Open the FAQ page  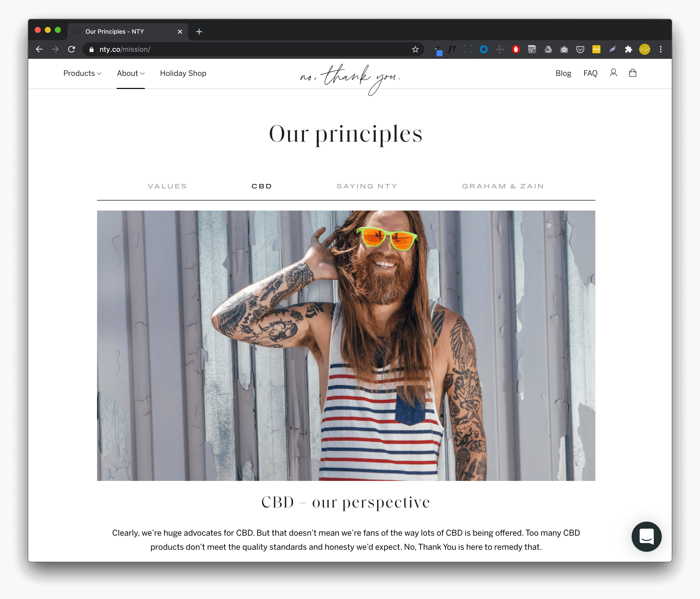click(590, 73)
